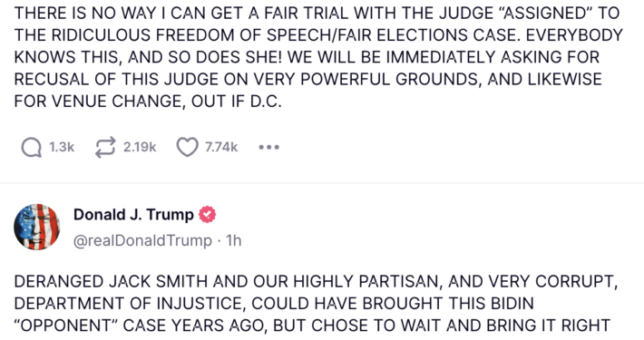View the 2.19k ReTruths count
This screenshot has width=644, height=340.
pos(140,147)
